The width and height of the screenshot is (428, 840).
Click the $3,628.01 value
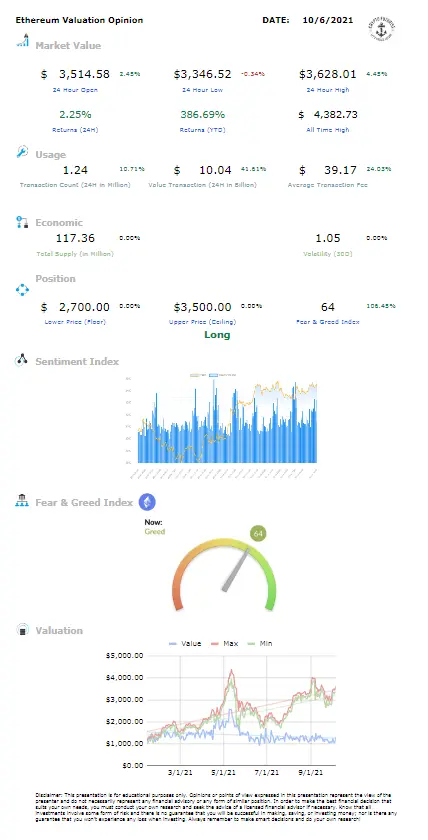pyautogui.click(x=328, y=74)
